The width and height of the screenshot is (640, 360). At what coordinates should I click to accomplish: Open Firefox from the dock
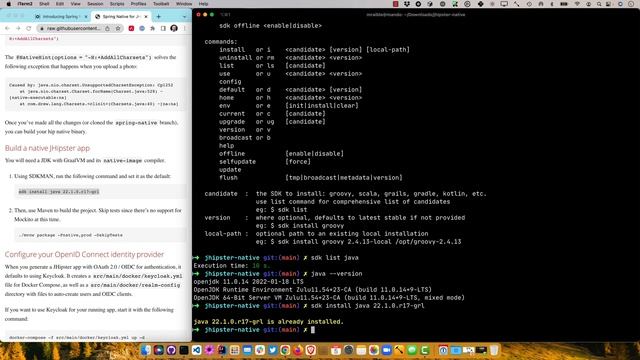coord(298,350)
